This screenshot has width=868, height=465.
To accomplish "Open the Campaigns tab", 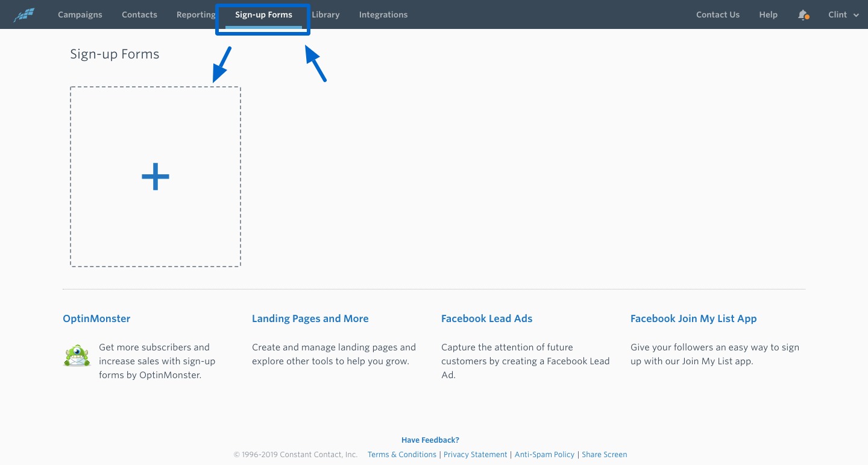I will (x=80, y=14).
